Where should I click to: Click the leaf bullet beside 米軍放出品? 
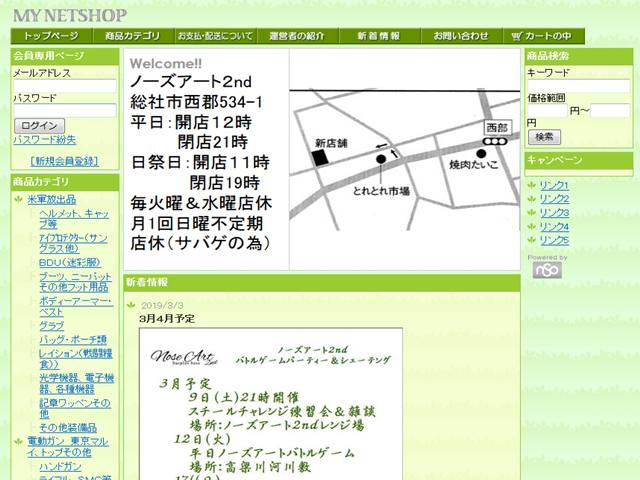[19, 199]
